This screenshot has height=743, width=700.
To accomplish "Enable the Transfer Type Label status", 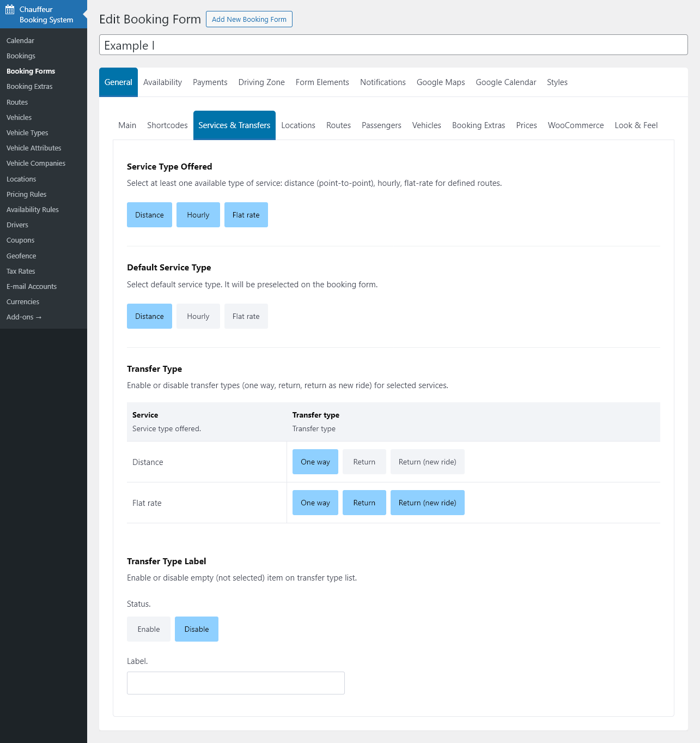I will point(148,629).
